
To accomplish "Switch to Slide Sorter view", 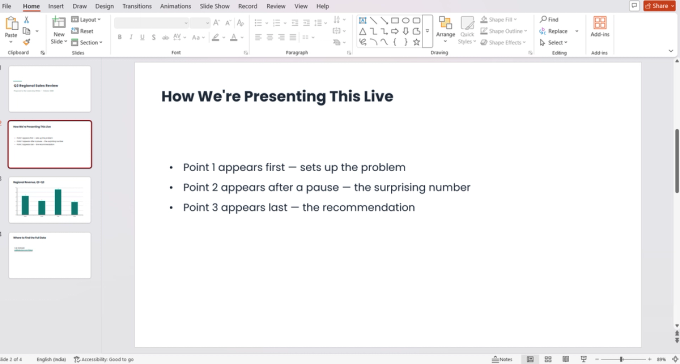I will point(548,359).
